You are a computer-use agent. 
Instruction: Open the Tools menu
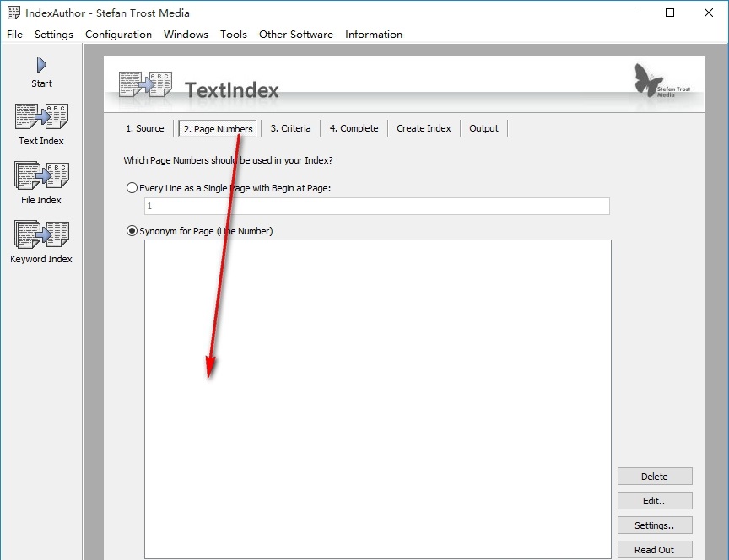point(234,35)
